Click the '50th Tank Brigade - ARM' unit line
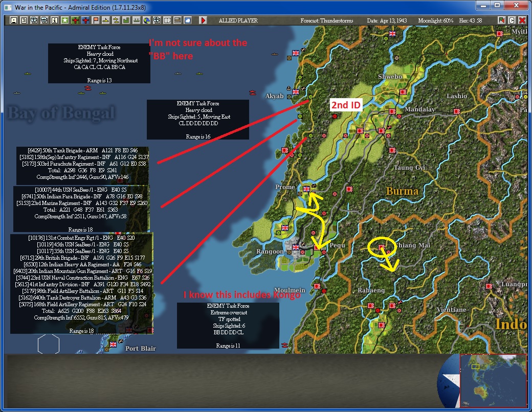 point(83,150)
